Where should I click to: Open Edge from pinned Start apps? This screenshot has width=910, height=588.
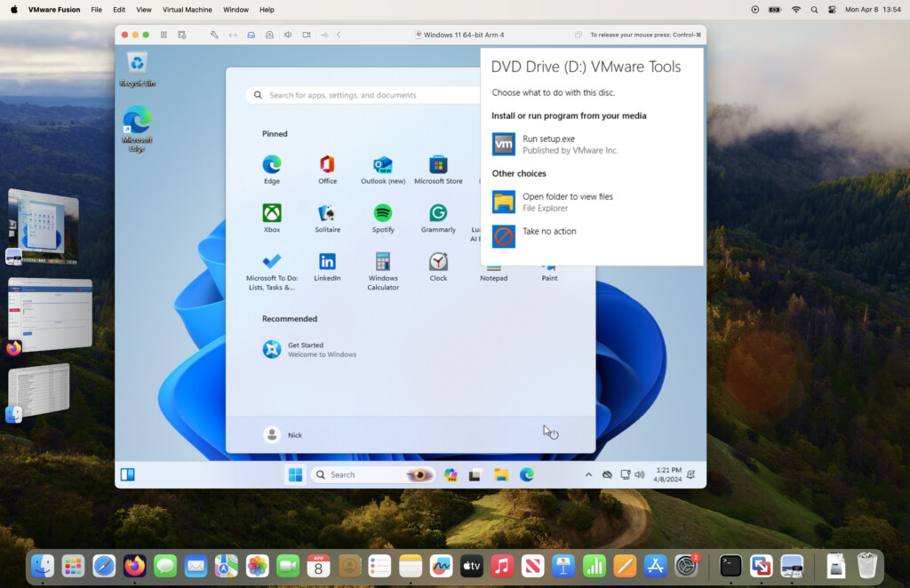[x=272, y=170]
